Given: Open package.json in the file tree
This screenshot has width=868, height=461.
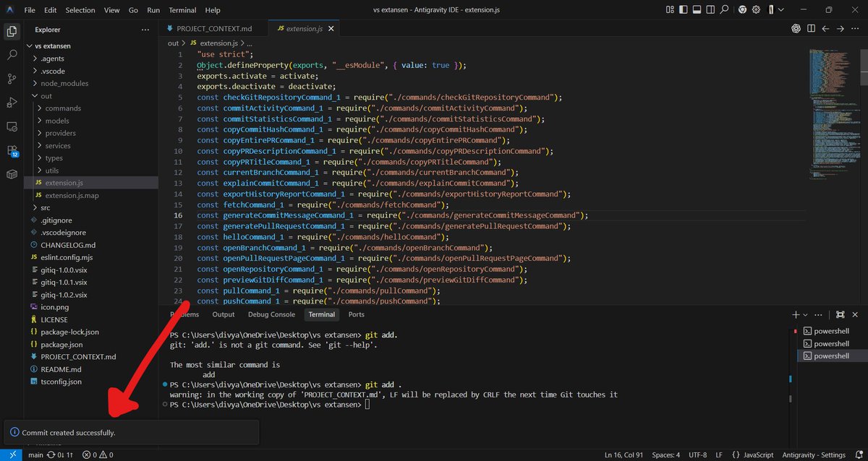Looking at the screenshot, I should pyautogui.click(x=61, y=345).
